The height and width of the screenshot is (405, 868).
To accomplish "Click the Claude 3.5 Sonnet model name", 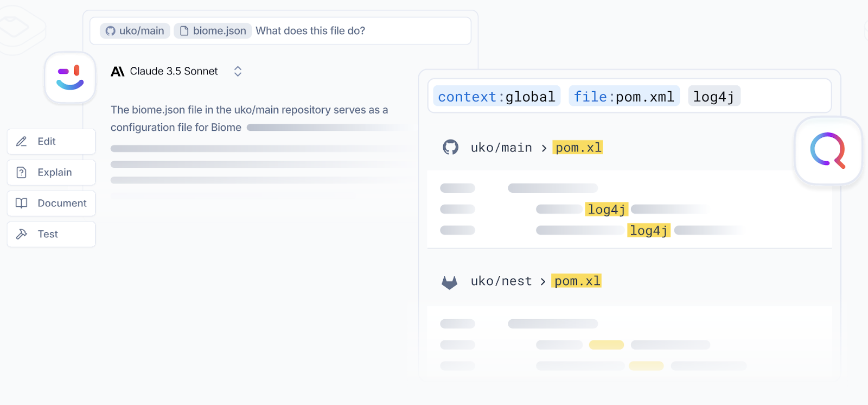I will click(174, 71).
